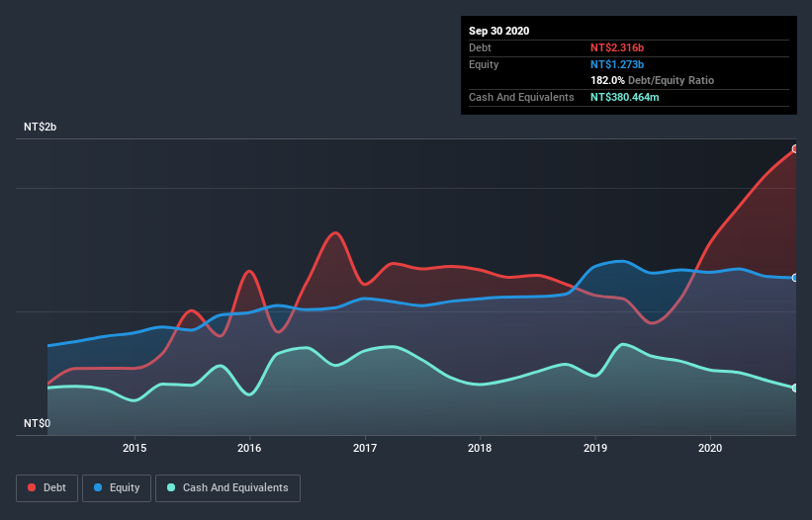
Task: Click the NT$2b y-axis label
Action: tap(40, 128)
